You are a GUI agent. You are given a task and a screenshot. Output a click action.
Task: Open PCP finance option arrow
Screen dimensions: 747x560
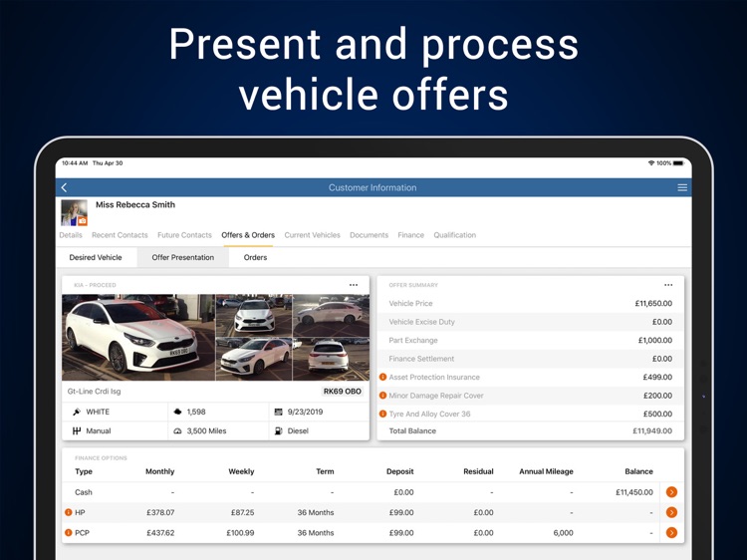click(671, 533)
